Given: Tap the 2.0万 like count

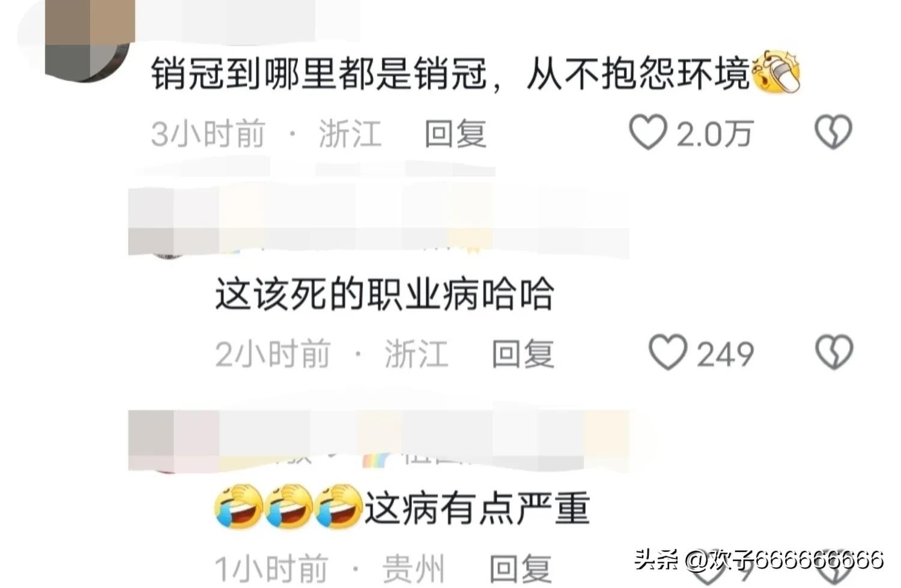Looking at the screenshot, I should [x=715, y=133].
